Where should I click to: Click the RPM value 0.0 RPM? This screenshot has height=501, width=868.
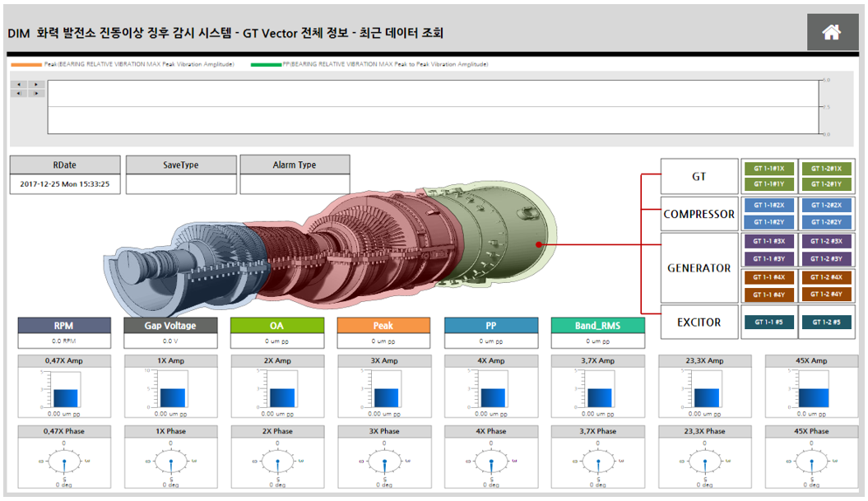click(x=64, y=341)
